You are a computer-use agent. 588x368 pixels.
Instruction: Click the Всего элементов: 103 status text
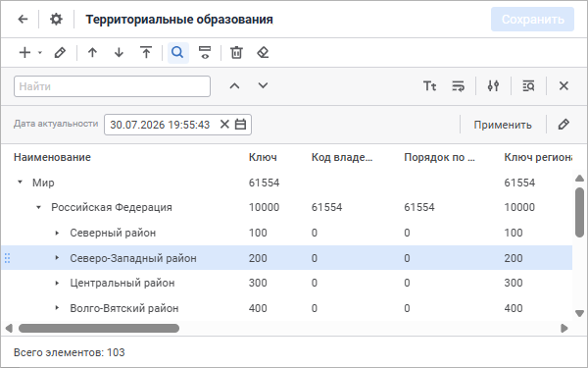70,352
